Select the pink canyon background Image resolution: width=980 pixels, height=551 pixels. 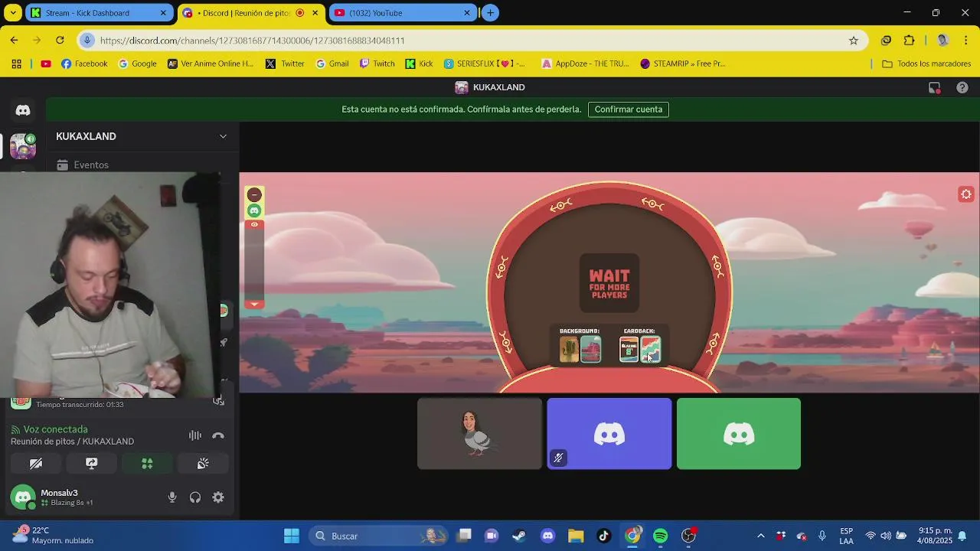tap(590, 350)
